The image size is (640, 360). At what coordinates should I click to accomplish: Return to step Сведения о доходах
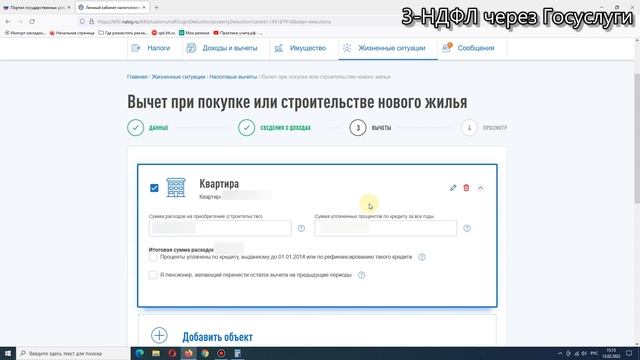(x=247, y=128)
